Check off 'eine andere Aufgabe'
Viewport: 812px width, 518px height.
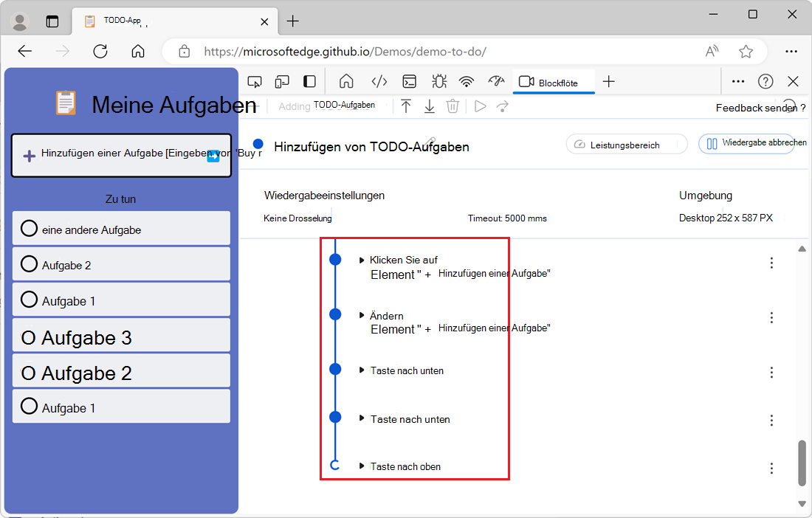(28, 228)
